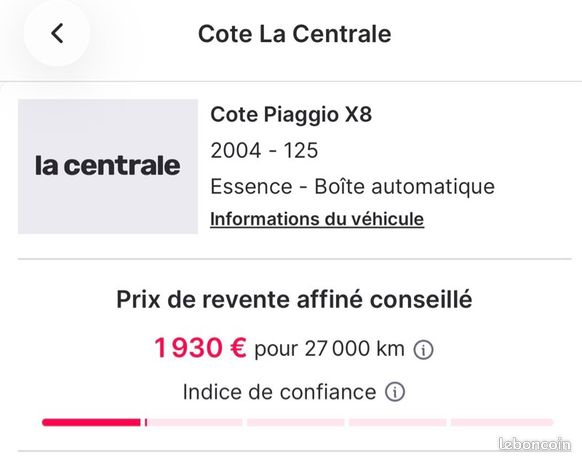Viewport: 582px width, 460px height.
Task: Open the Informations du véhicule link
Action: [x=317, y=219]
